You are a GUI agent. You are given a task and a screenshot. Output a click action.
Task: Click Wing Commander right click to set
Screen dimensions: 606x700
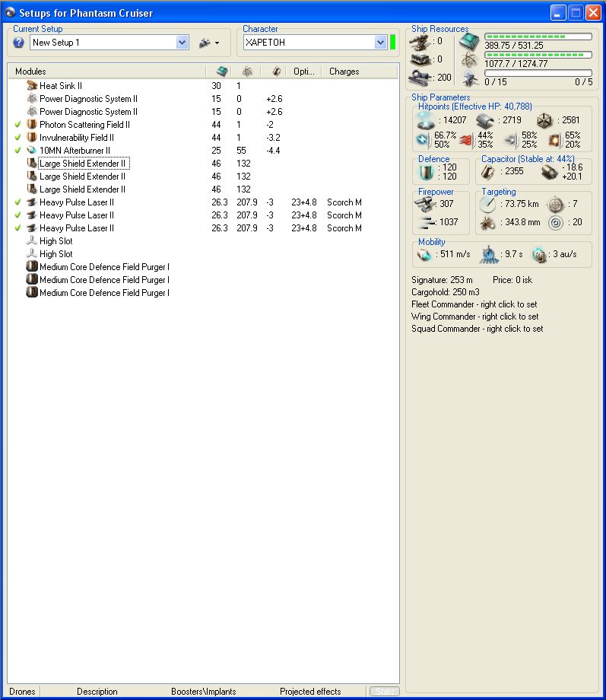(x=474, y=317)
